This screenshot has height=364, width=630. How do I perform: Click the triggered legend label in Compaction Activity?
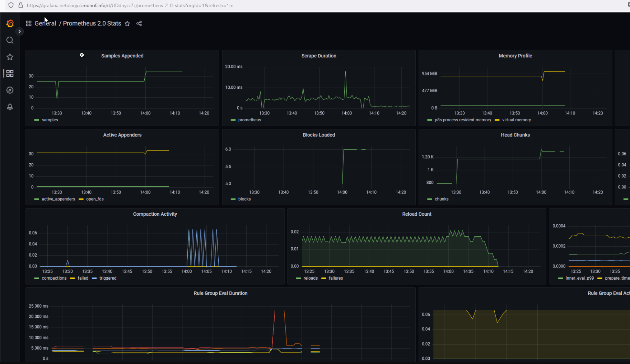tap(107, 278)
